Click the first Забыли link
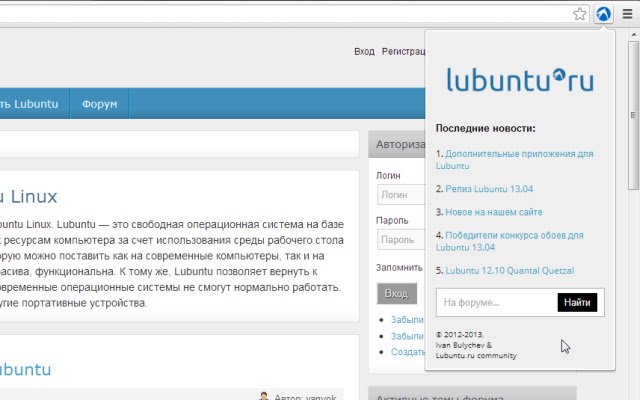This screenshot has height=400, width=640. (407, 320)
